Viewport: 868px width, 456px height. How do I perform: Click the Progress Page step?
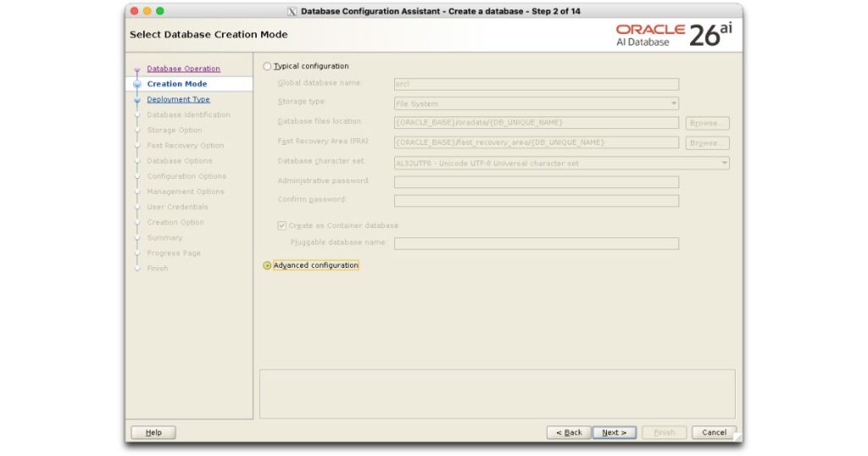coord(174,253)
